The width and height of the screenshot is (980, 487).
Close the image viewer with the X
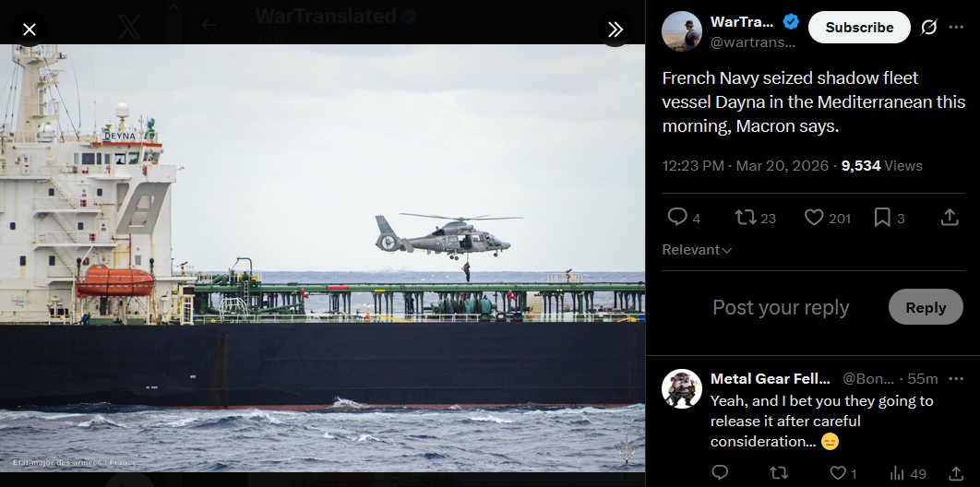coord(30,30)
